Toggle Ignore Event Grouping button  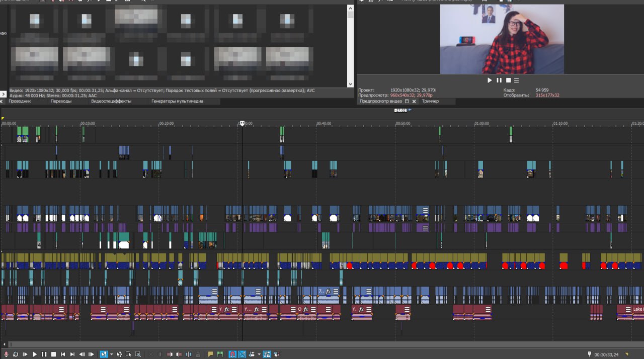coord(276,354)
